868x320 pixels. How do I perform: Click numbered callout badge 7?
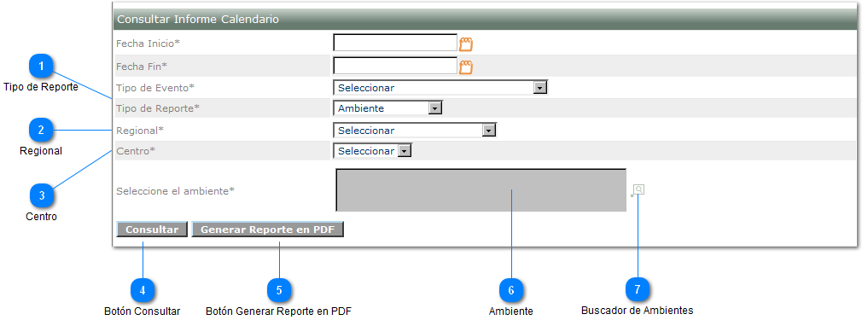click(638, 289)
